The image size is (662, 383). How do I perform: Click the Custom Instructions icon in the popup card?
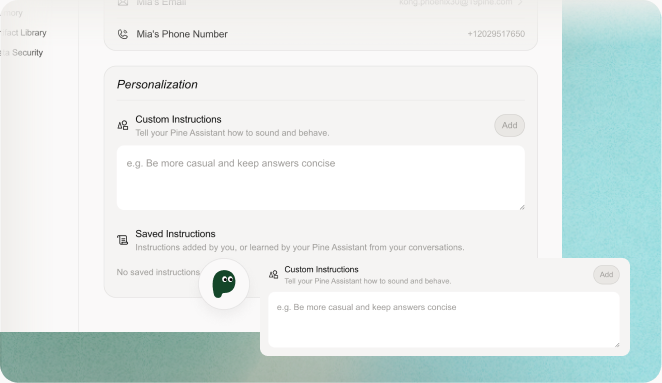[x=274, y=274]
